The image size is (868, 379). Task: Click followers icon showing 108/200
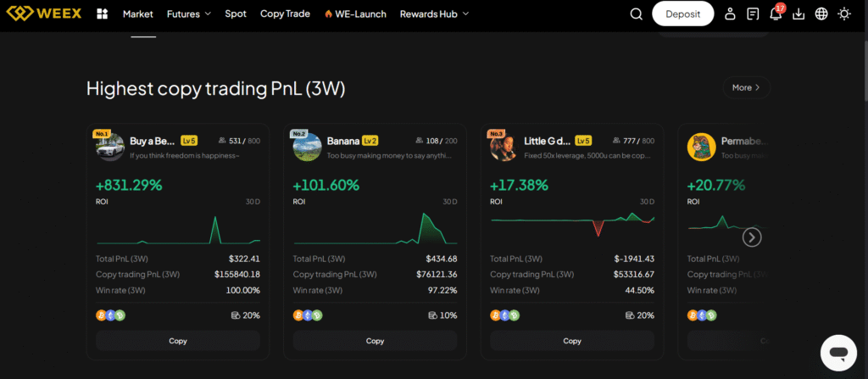pyautogui.click(x=419, y=141)
